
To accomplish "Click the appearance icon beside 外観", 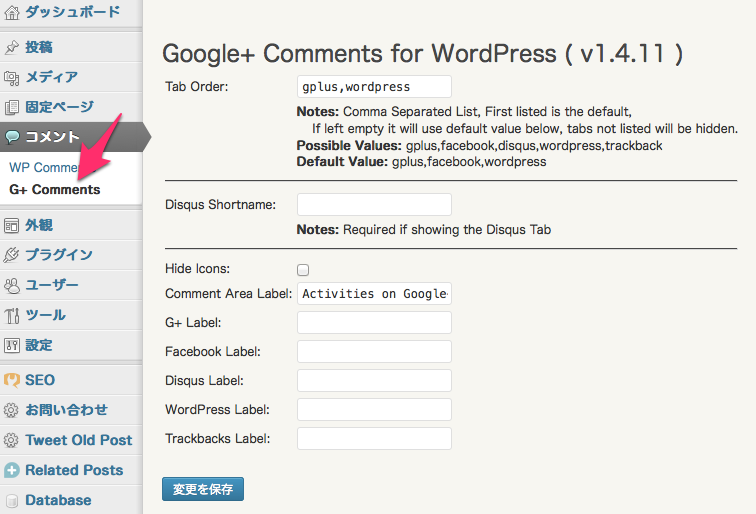I will [12, 225].
